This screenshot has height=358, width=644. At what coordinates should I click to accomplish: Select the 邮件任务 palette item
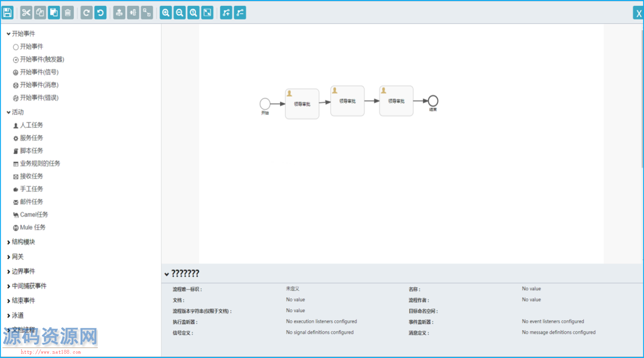coord(28,202)
